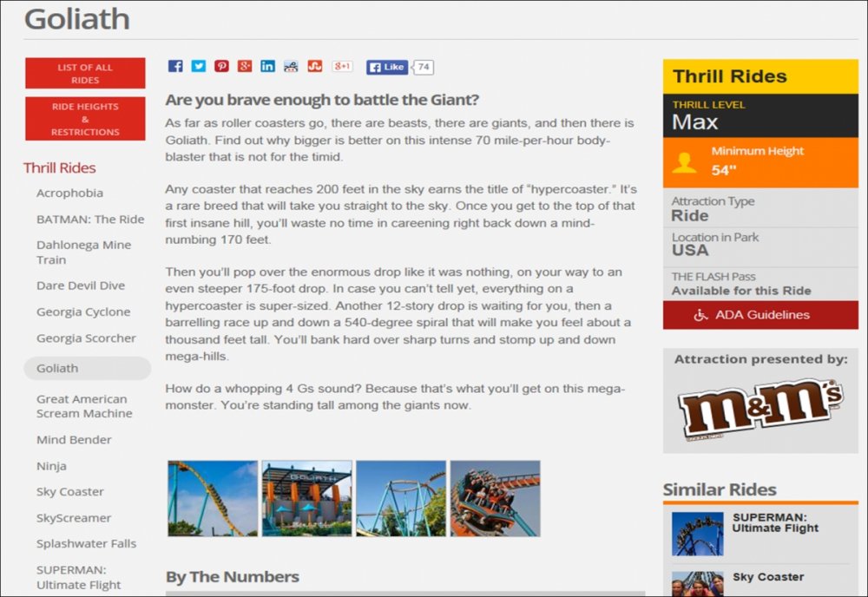
Task: Click the Twitter share icon
Action: pos(199,67)
